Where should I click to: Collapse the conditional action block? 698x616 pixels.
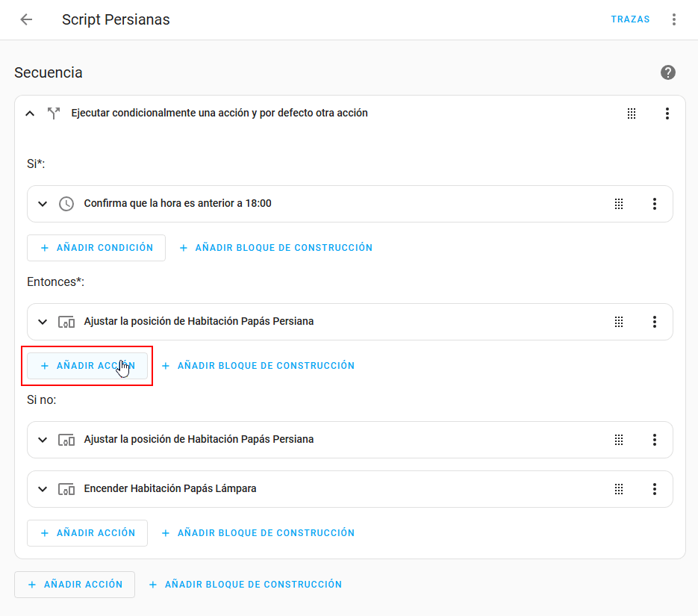30,113
